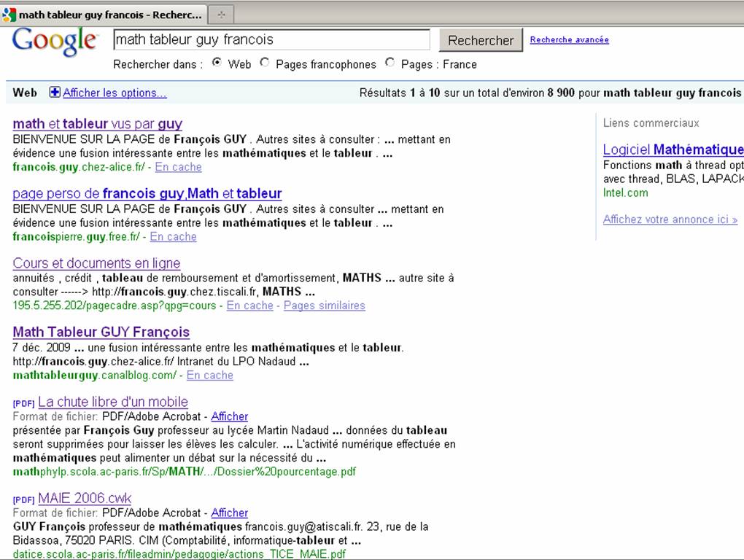
Task: Click the [PDF] tag before MAIE 2006.cwk
Action: click(x=24, y=499)
